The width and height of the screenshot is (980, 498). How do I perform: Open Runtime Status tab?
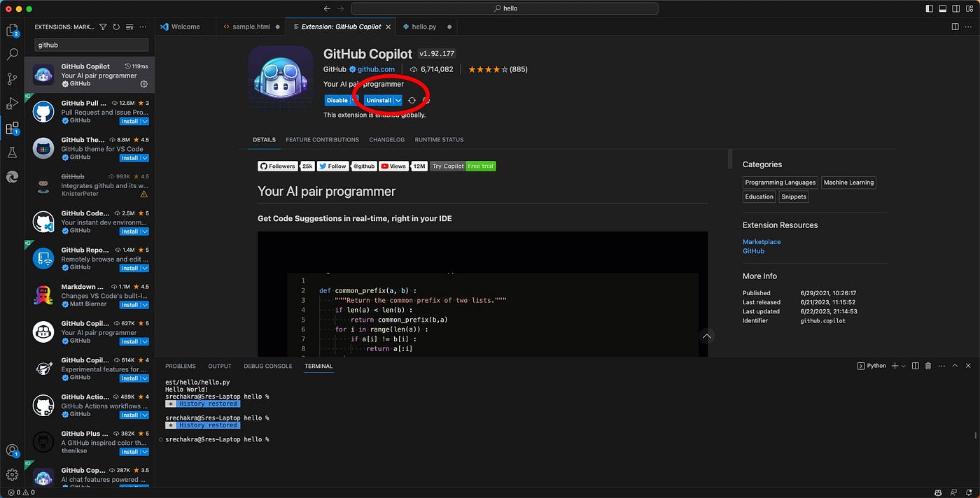[439, 140]
